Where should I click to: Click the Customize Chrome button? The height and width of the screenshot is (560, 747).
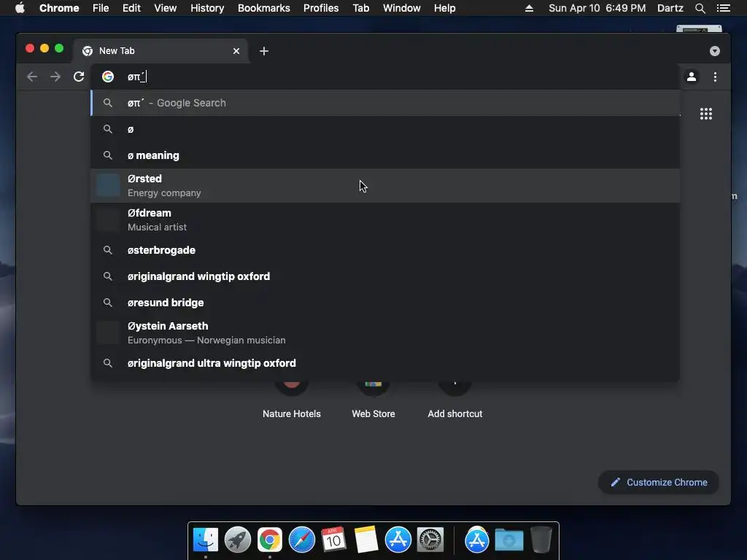(659, 483)
